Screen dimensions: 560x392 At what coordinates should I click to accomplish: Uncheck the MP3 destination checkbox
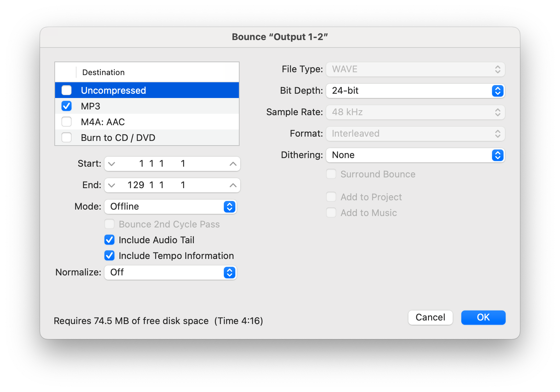pos(67,106)
